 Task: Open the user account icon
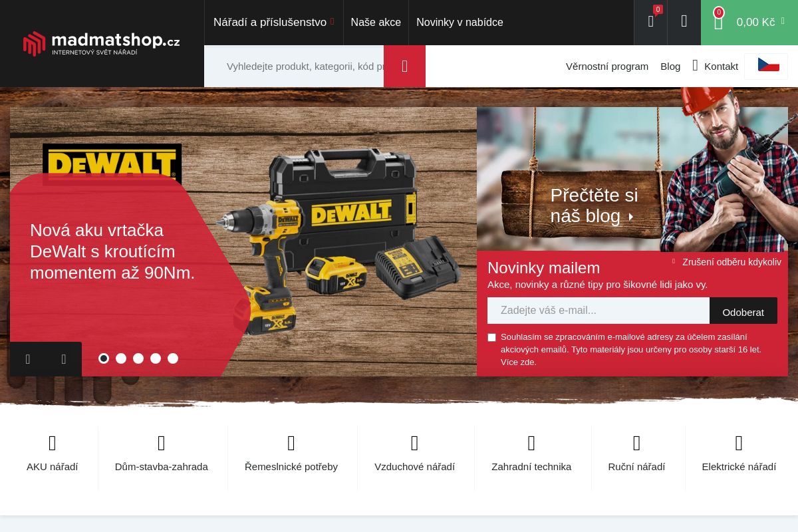684,22
